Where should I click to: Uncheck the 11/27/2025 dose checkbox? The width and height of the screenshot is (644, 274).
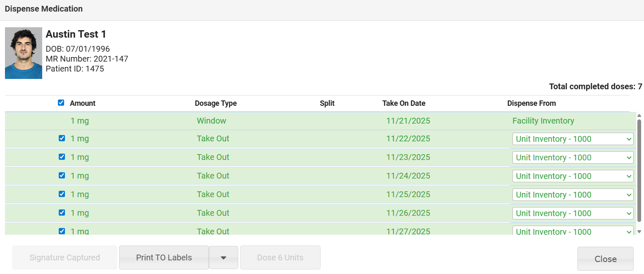tap(62, 231)
